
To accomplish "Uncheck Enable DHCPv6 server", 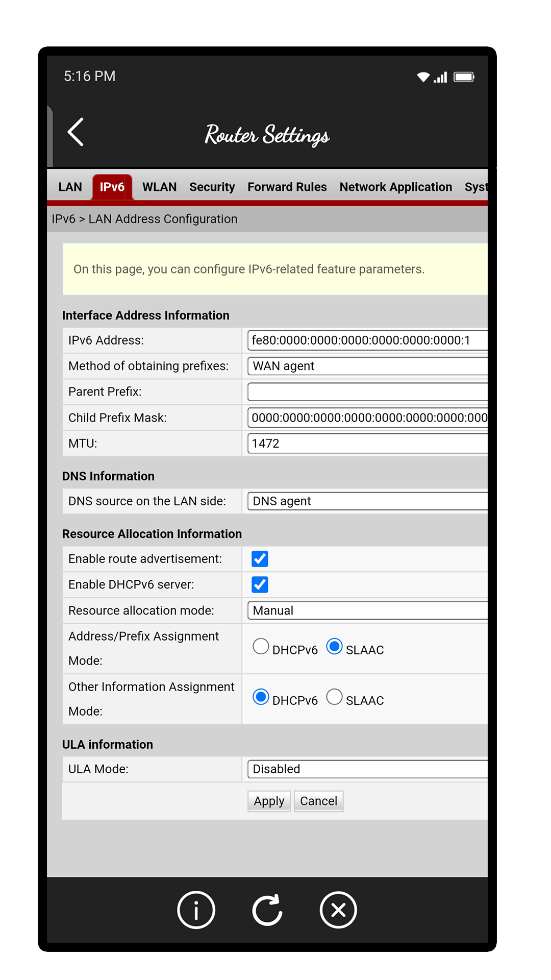I will click(260, 584).
